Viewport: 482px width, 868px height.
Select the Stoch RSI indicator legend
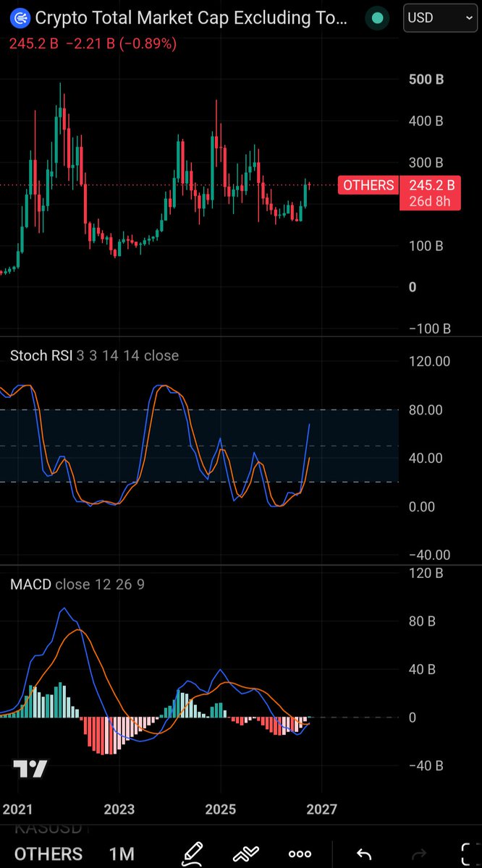94,355
